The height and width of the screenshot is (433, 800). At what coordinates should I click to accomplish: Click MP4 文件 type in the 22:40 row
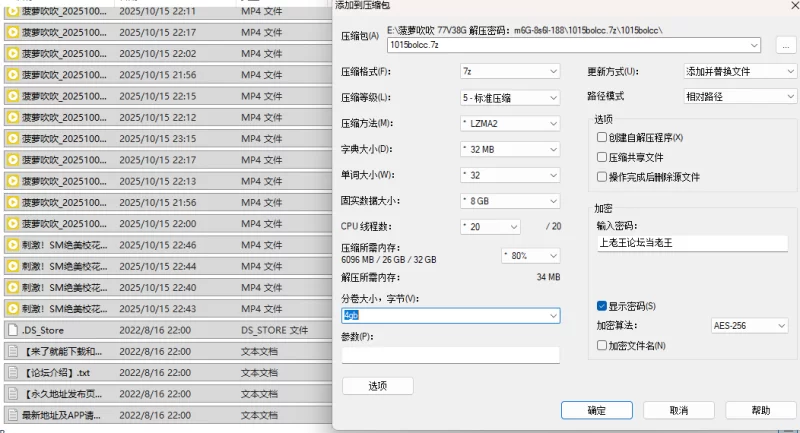(x=261, y=288)
